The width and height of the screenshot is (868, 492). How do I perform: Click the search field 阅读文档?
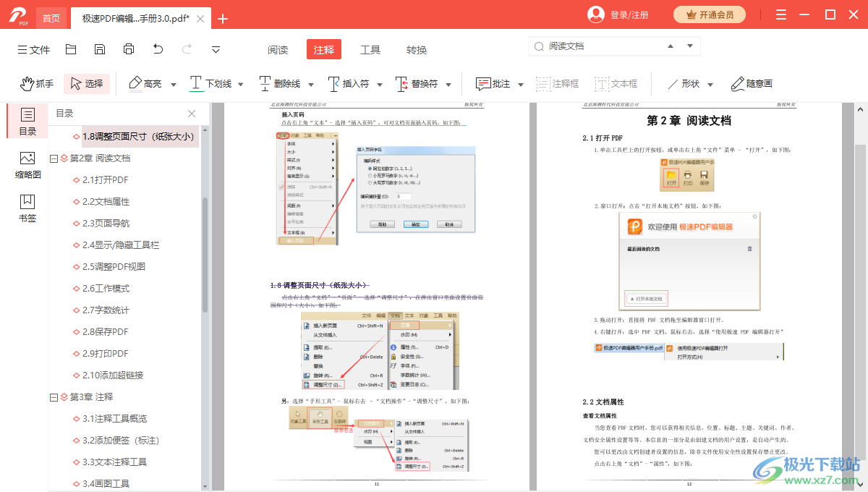point(600,46)
